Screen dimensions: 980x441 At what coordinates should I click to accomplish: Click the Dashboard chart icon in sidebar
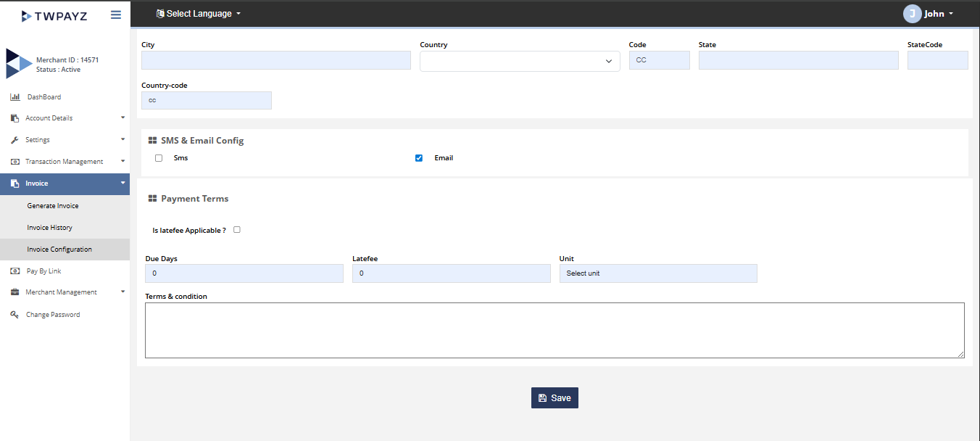pos(14,97)
